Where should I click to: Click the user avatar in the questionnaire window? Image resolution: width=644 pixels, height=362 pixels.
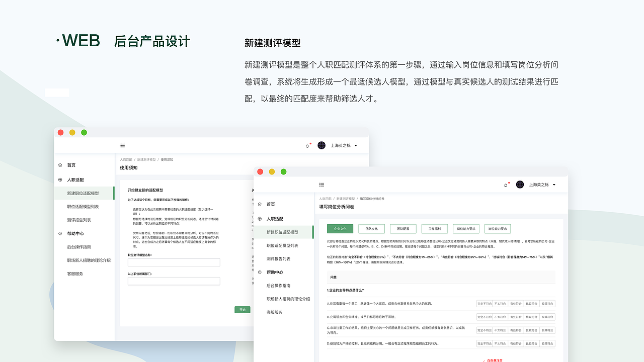point(520,185)
